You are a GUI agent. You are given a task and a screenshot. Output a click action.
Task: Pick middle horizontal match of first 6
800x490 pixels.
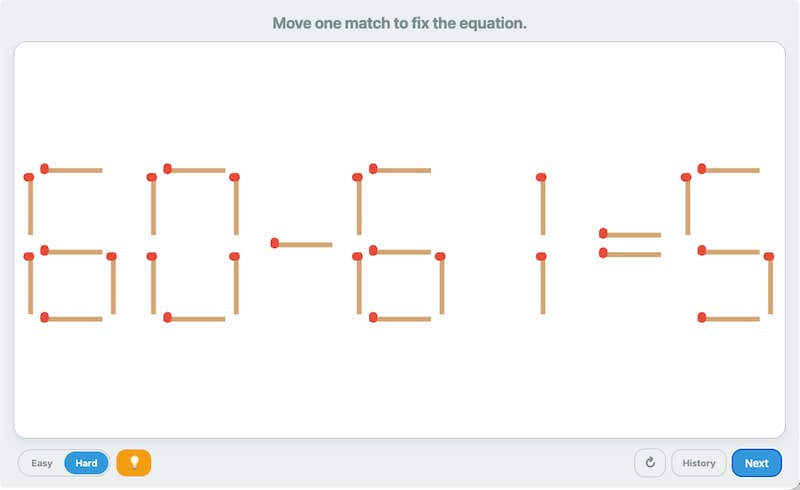[71, 251]
